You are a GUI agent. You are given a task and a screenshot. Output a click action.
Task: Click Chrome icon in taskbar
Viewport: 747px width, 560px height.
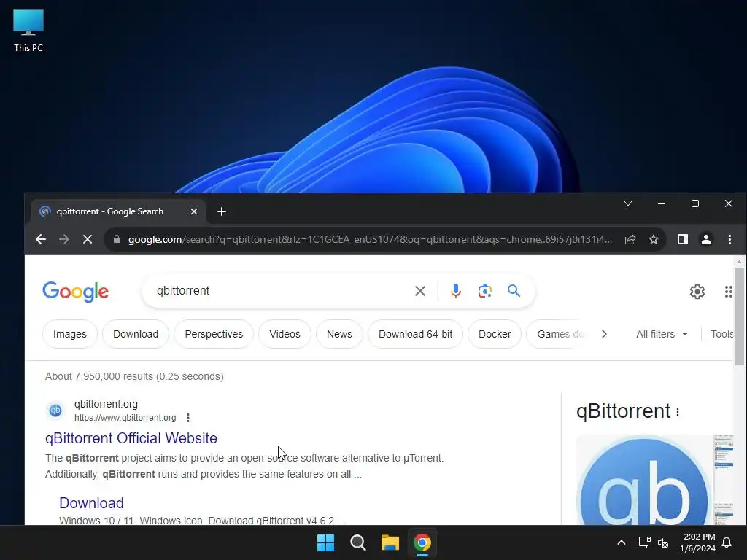pos(422,542)
